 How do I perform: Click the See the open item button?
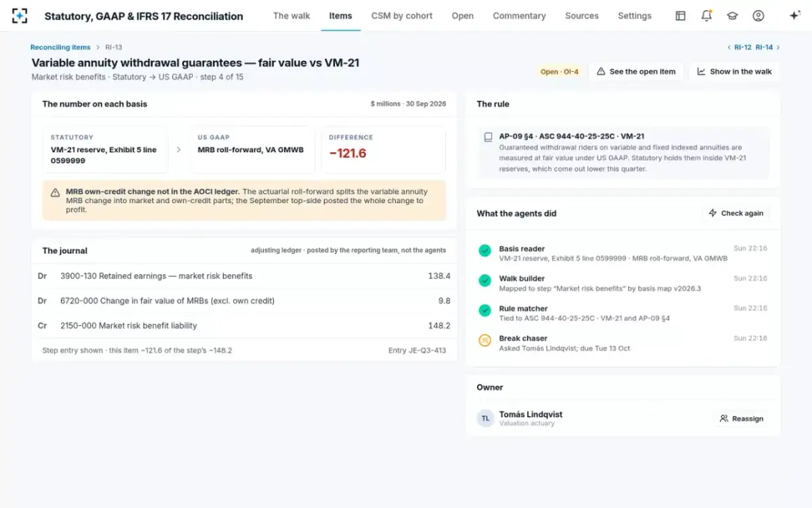click(x=636, y=72)
